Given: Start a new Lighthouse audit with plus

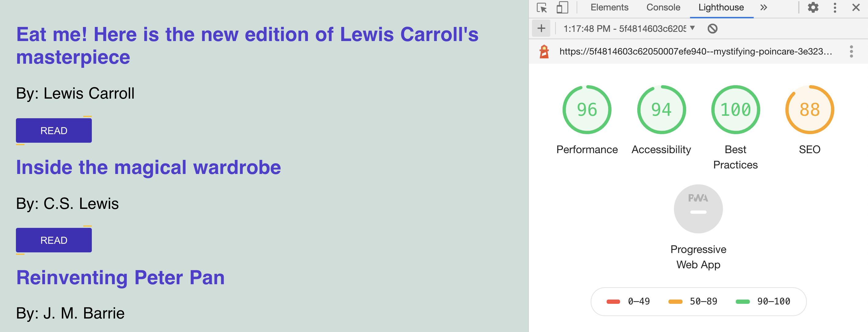Looking at the screenshot, I should point(541,28).
